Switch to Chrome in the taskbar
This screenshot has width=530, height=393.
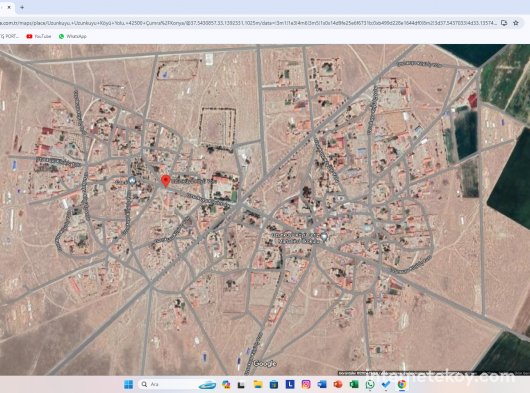click(402, 384)
